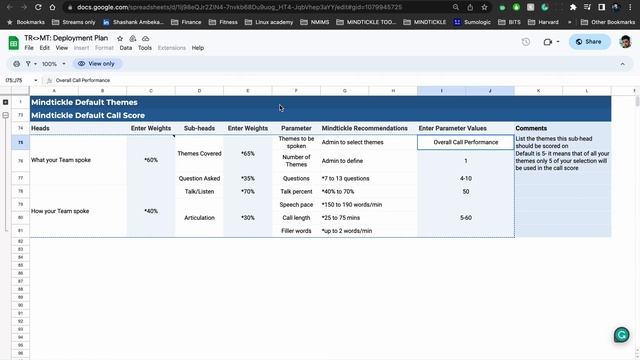Open the Help menu
The height and width of the screenshot is (360, 640).
pos(198,48)
